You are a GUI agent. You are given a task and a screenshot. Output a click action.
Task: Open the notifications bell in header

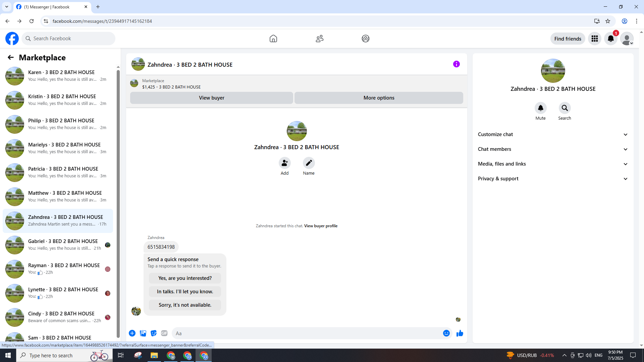(x=610, y=39)
